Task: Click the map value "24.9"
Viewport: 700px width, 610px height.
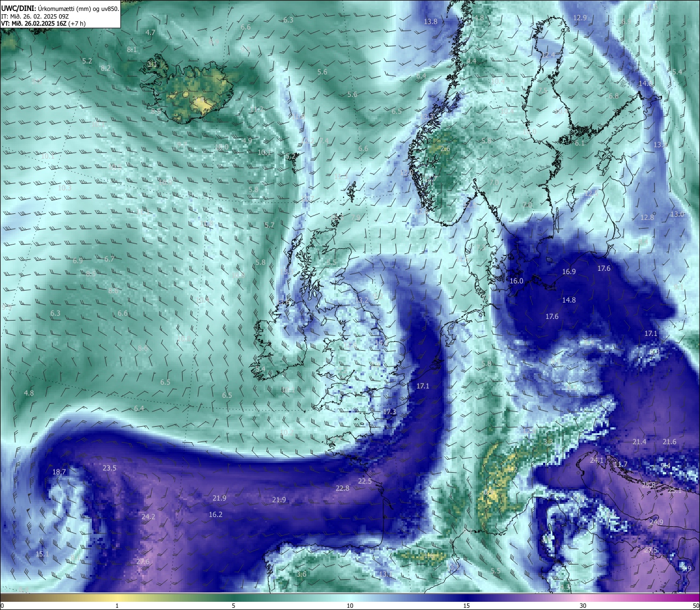Action: click(x=656, y=522)
